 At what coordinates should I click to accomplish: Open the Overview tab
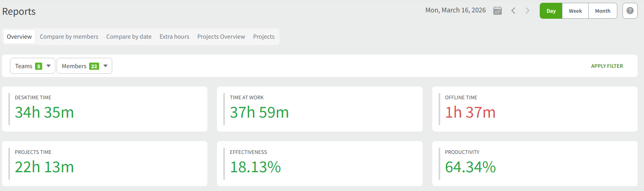[19, 37]
